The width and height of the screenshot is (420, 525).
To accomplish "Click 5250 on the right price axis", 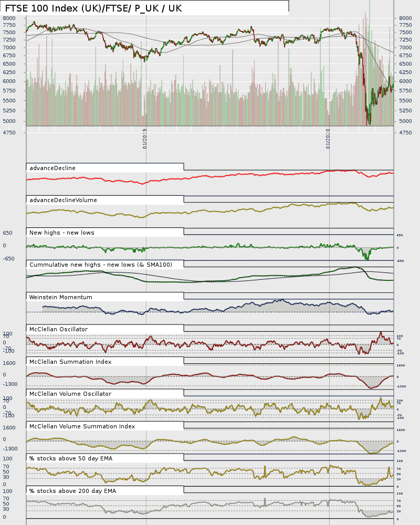I will pyautogui.click(x=405, y=110).
